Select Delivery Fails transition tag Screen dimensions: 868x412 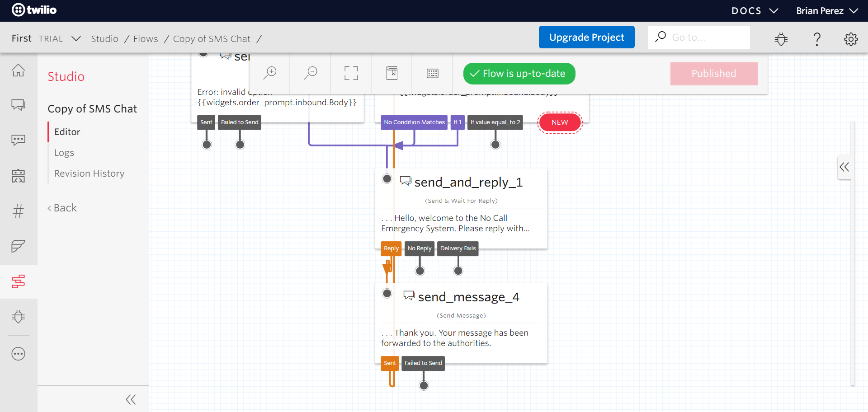pyautogui.click(x=458, y=248)
